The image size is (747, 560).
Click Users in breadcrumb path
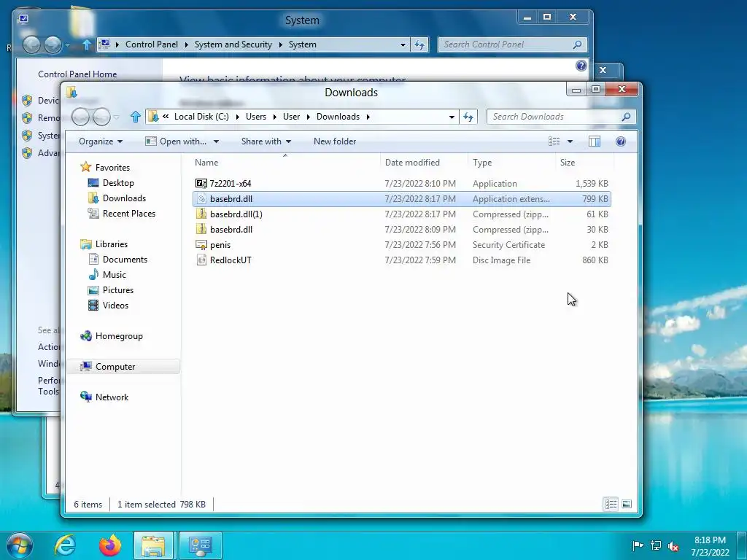[256, 117]
